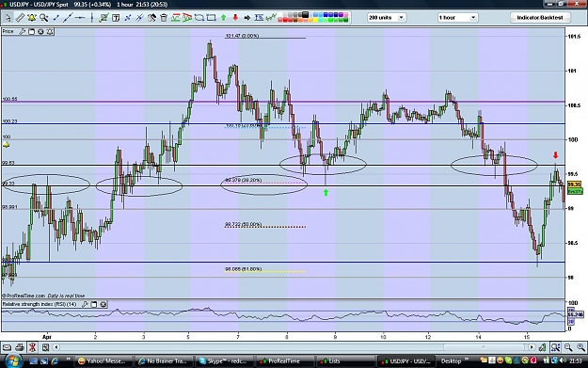
Task: Close the RSI indicator panel
Action: (x=103, y=304)
